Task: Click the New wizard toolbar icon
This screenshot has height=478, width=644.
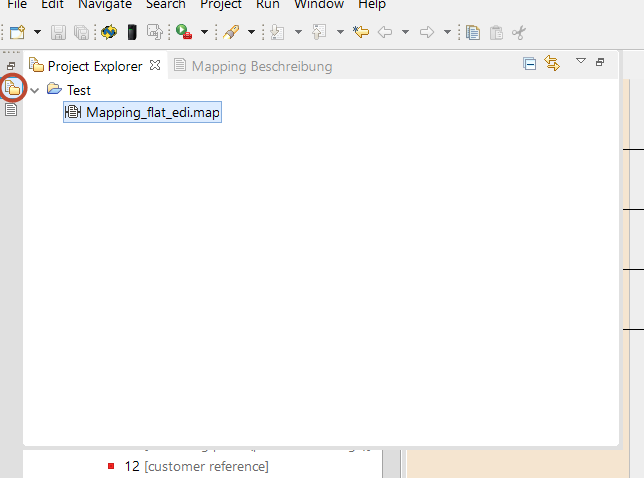Action: [17, 32]
